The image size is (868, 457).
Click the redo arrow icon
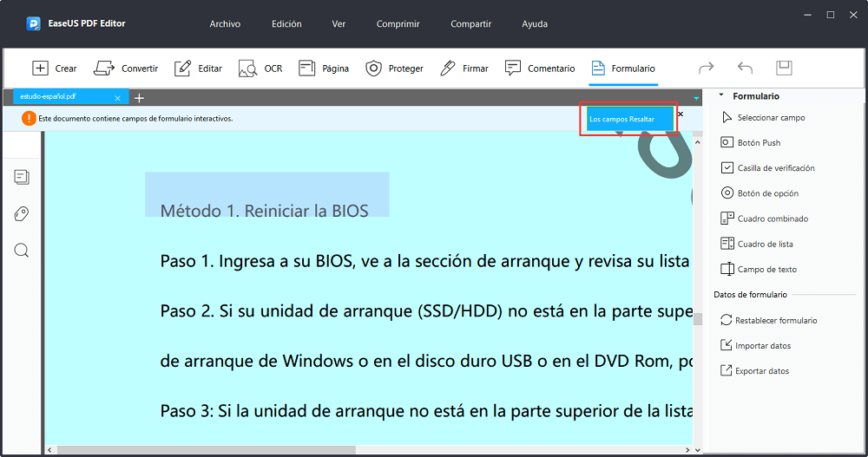(x=706, y=68)
